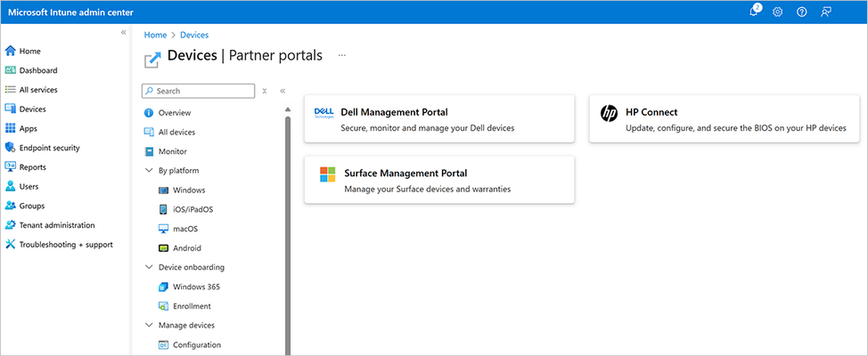
Task: Select the Tenant administration icon
Action: coord(10,225)
